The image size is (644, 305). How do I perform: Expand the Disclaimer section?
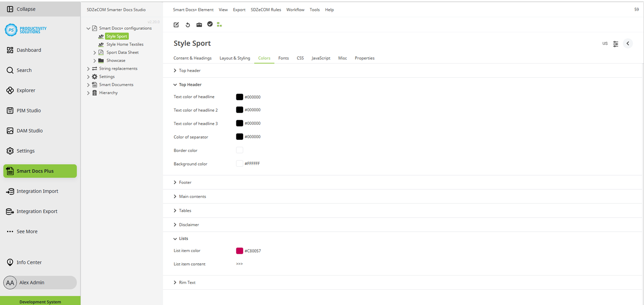pyautogui.click(x=175, y=224)
